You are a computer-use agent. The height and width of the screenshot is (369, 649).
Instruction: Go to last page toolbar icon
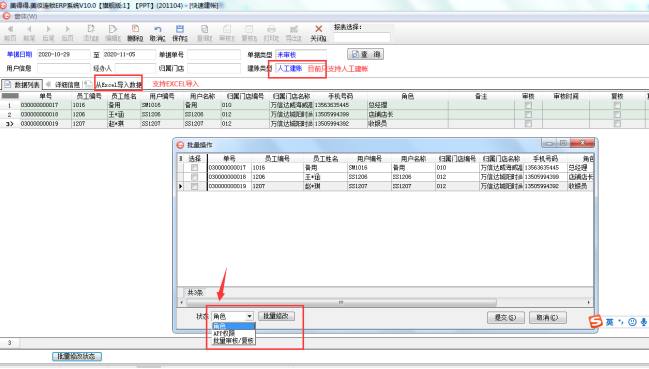click(x=67, y=33)
